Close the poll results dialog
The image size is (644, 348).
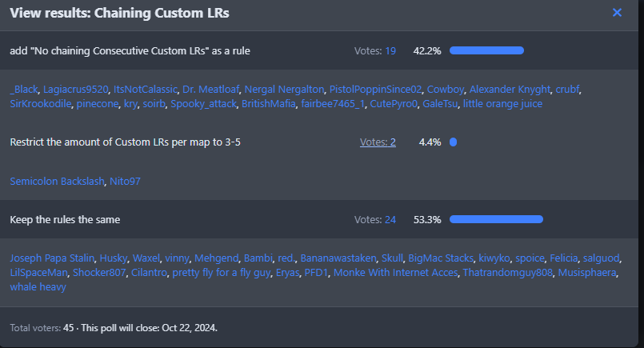coord(617,12)
